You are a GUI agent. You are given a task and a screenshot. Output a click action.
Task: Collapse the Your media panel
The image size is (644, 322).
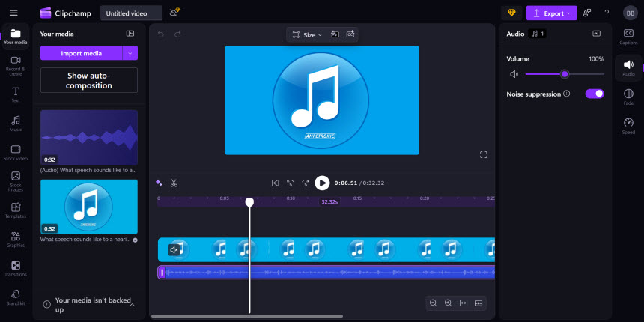(x=130, y=34)
